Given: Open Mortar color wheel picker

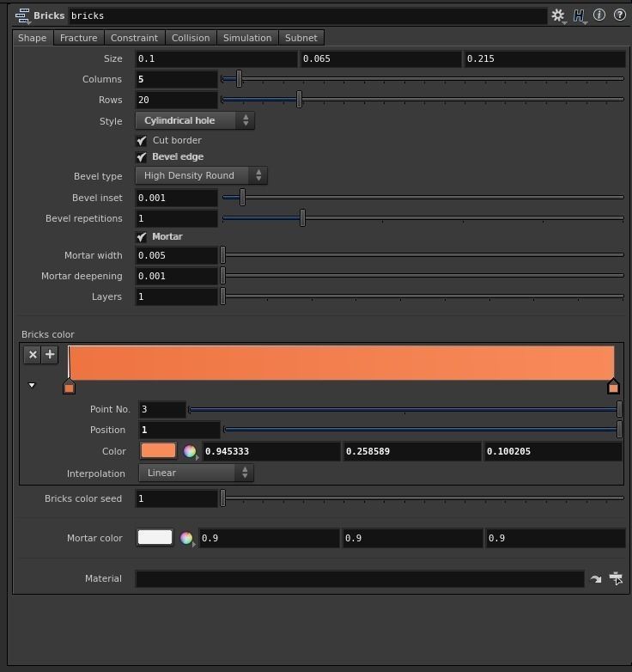Looking at the screenshot, I should 186,538.
